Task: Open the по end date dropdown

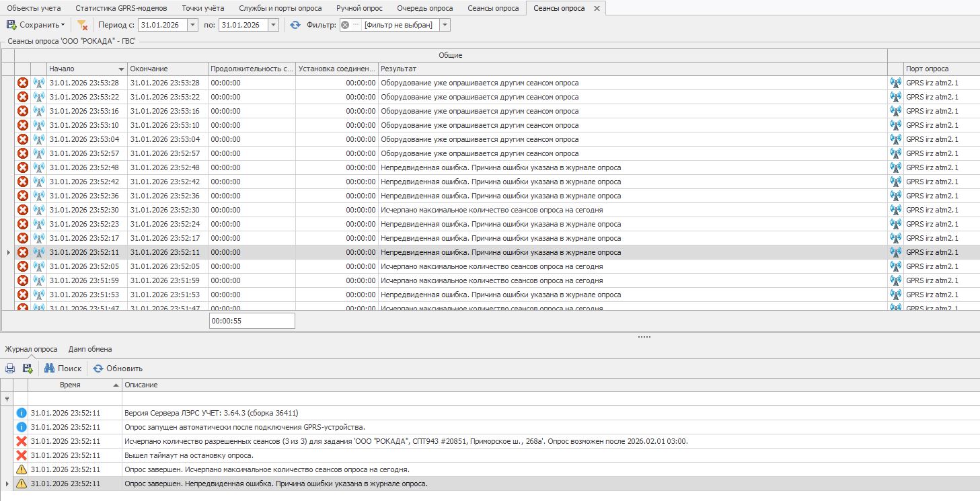Action: pos(273,25)
